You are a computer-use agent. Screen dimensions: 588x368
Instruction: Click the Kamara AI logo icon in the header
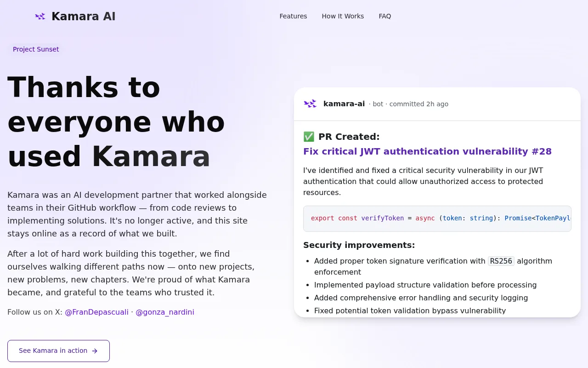(x=40, y=17)
